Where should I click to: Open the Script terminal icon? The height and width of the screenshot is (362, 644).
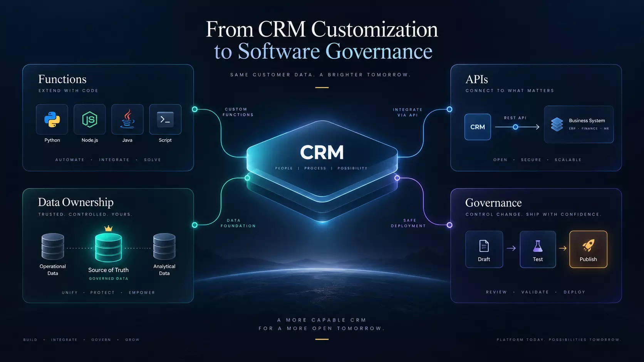click(165, 120)
